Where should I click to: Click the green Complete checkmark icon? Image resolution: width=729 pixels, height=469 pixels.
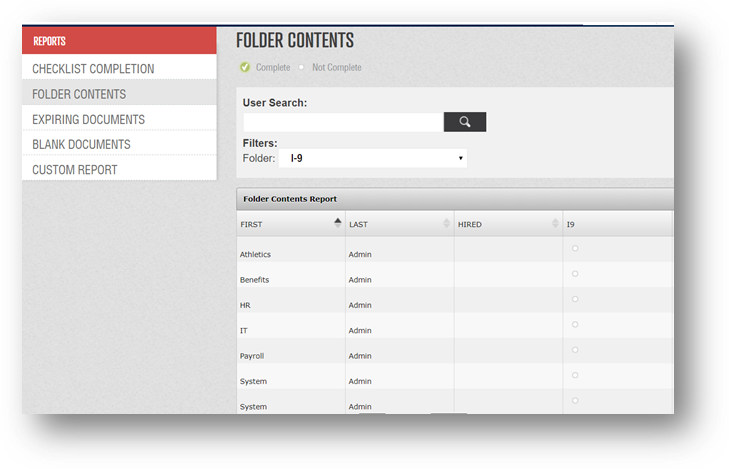click(x=245, y=67)
